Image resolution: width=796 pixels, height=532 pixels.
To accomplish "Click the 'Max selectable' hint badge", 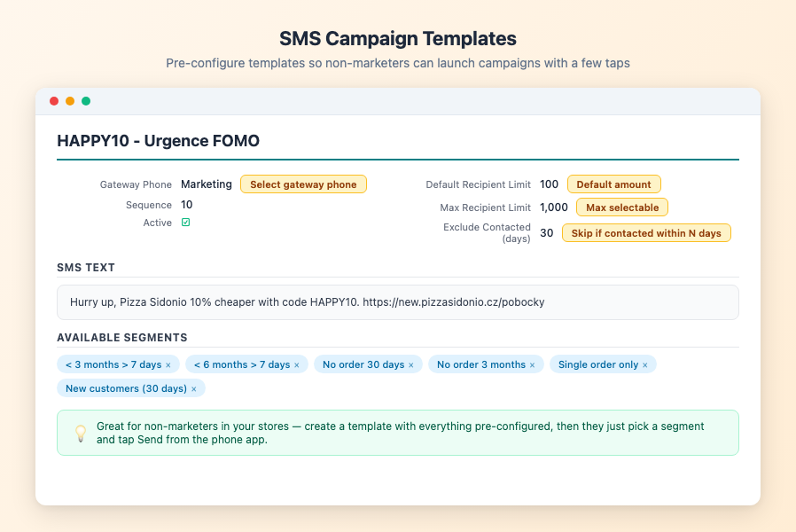I will (622, 207).
